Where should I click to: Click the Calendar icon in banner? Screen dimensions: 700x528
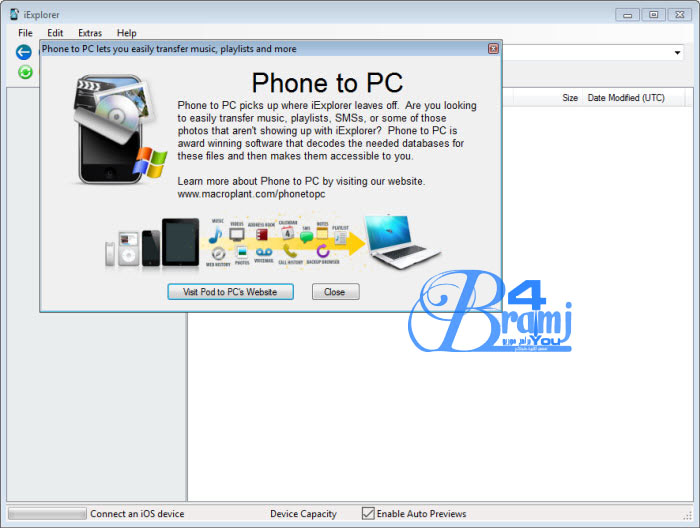coord(288,233)
